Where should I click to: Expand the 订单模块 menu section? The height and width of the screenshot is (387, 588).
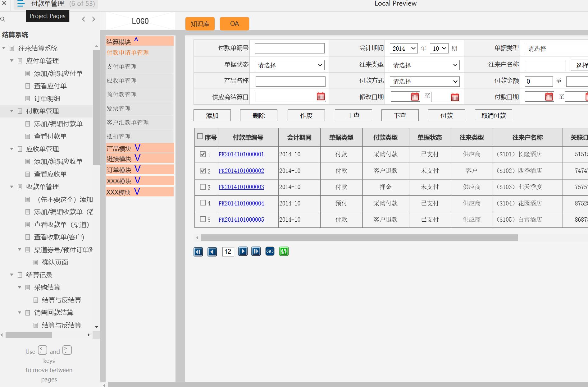click(x=140, y=169)
